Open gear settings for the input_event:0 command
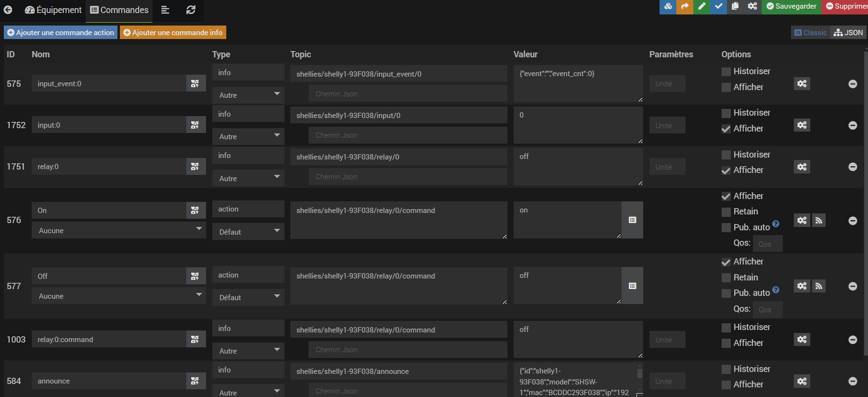868x397 pixels. pos(802,83)
